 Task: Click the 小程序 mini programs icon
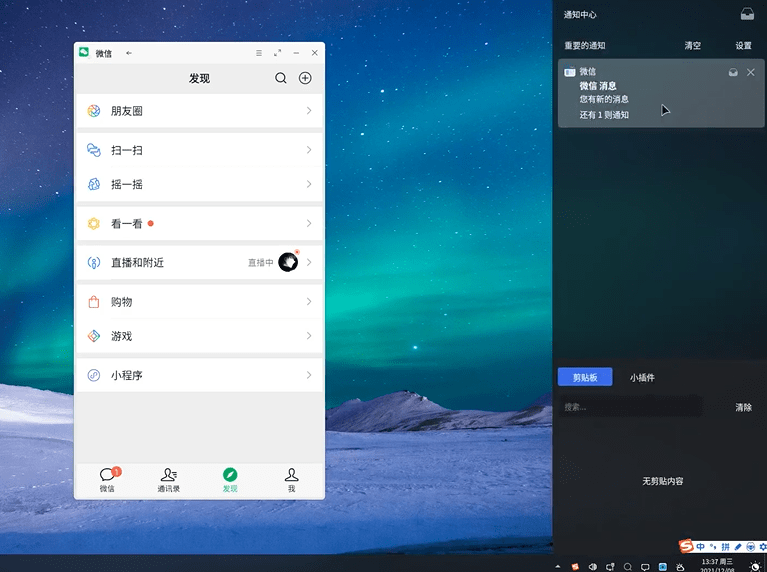pos(93,375)
